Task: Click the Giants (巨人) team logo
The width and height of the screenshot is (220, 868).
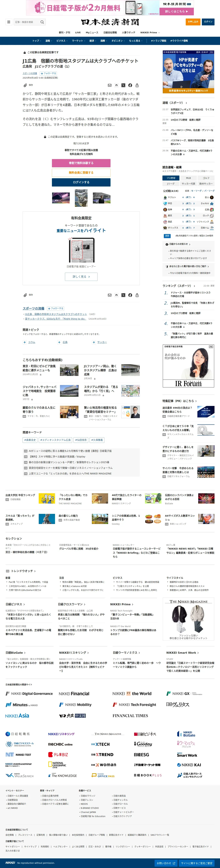Action: 212,197
